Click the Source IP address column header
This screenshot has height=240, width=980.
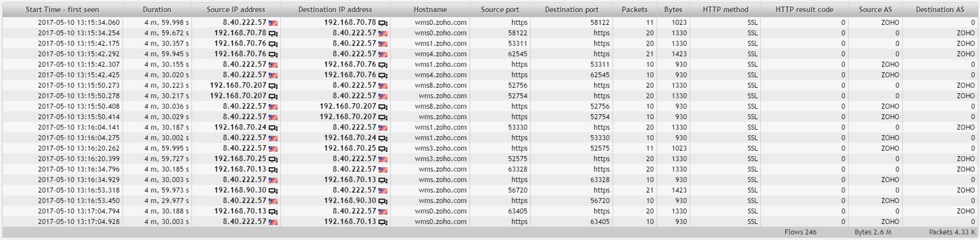coord(236,9)
